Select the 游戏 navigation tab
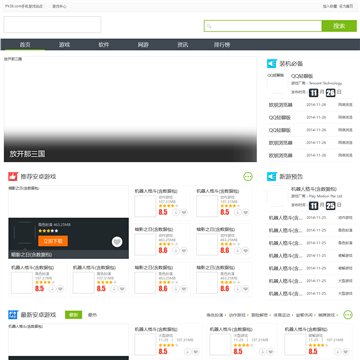 point(64,45)
